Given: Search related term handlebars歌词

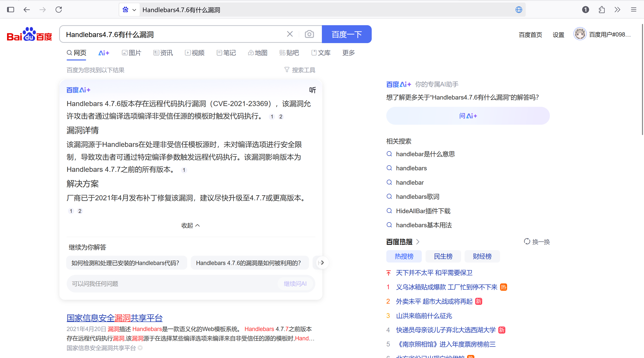Looking at the screenshot, I should [418, 197].
